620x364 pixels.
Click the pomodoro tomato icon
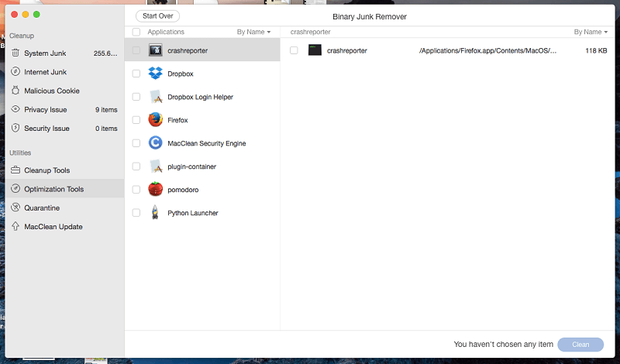pyautogui.click(x=156, y=189)
